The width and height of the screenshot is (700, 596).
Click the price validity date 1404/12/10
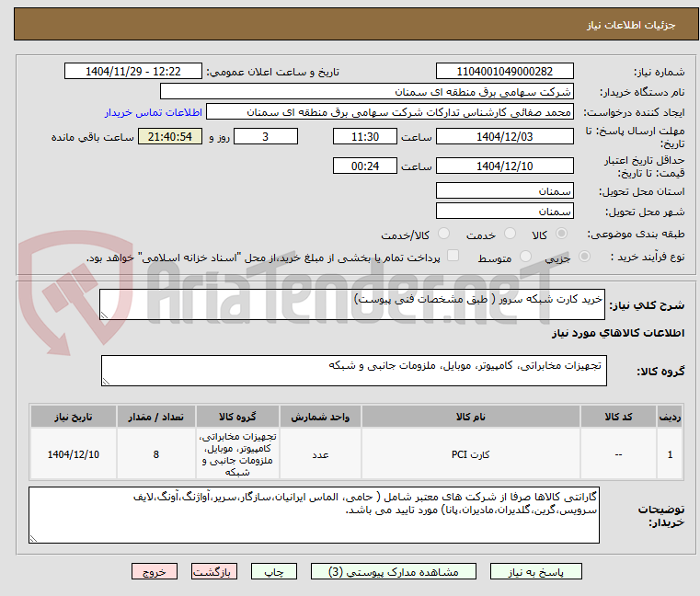click(504, 166)
